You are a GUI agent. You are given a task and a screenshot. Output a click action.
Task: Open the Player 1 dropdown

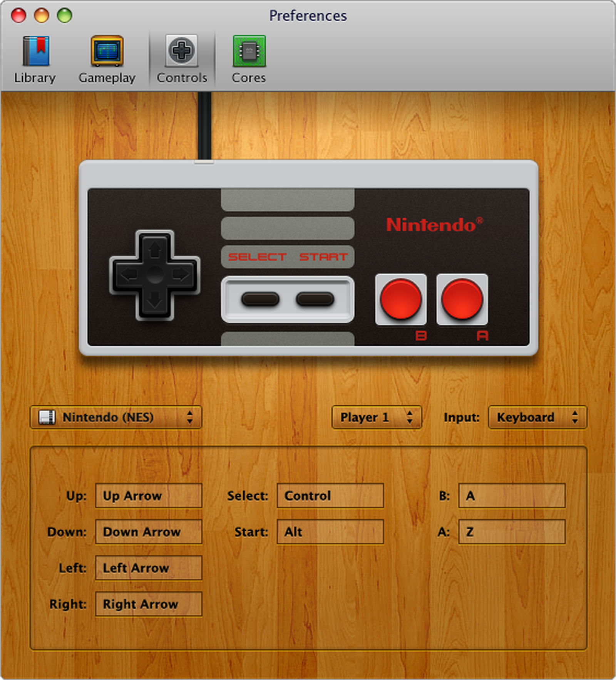pos(377,417)
